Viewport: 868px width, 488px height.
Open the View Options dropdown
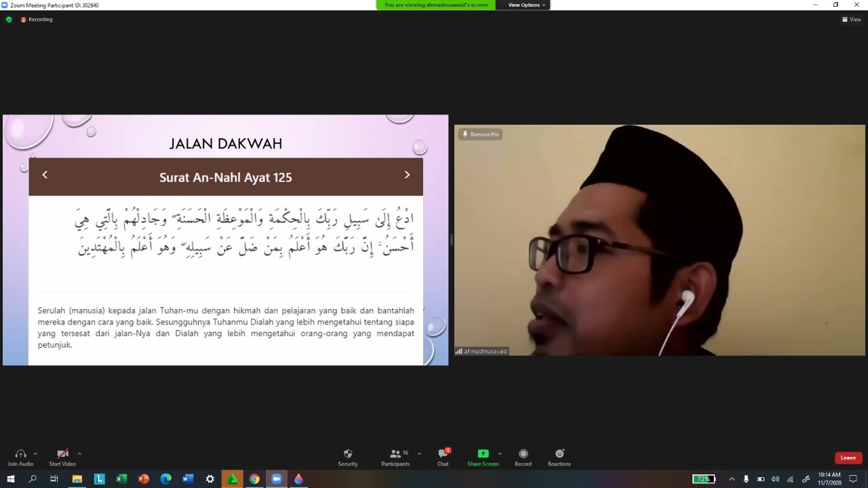pos(526,5)
